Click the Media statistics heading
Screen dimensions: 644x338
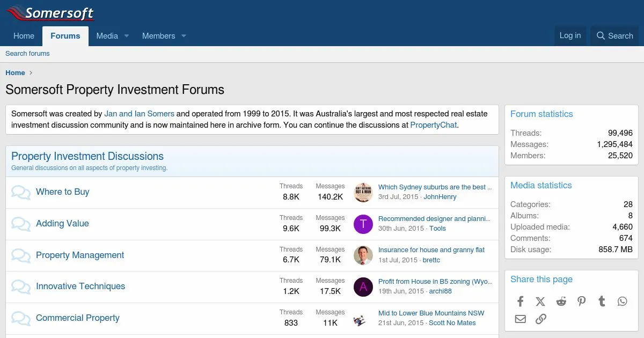[x=541, y=186]
